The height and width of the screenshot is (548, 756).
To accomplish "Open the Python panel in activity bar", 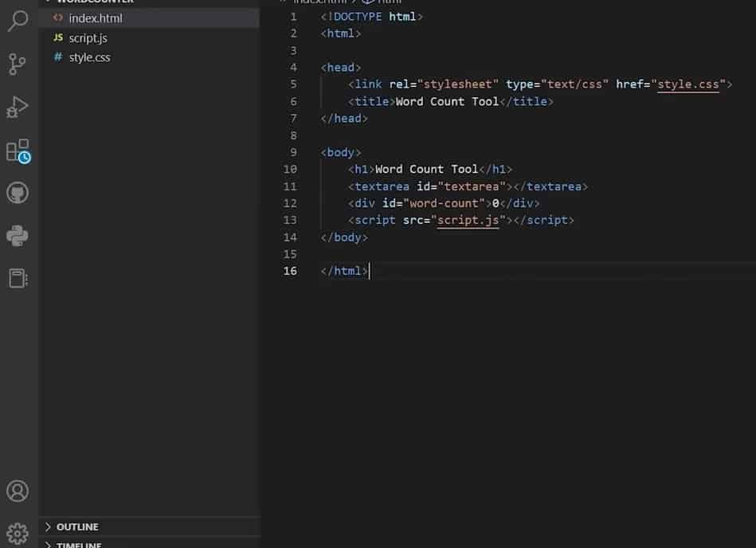I will pos(18,236).
